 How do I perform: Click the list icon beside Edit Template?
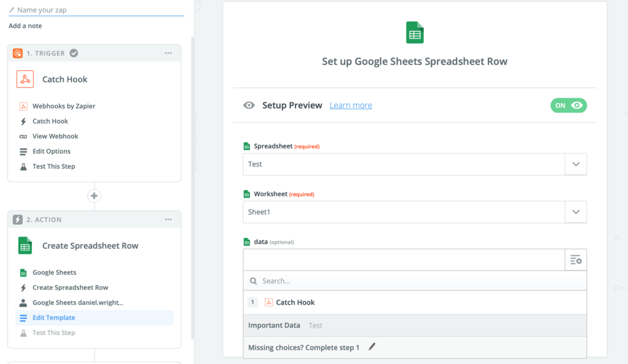[23, 318]
